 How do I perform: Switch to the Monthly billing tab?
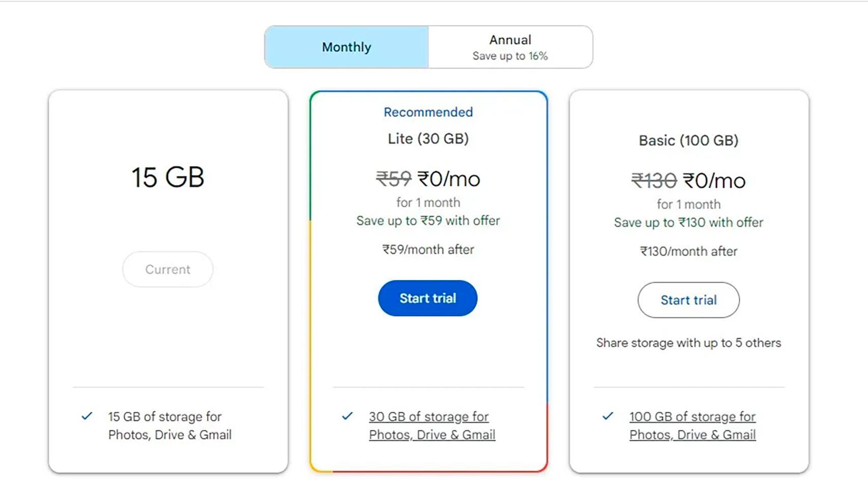[x=346, y=47]
